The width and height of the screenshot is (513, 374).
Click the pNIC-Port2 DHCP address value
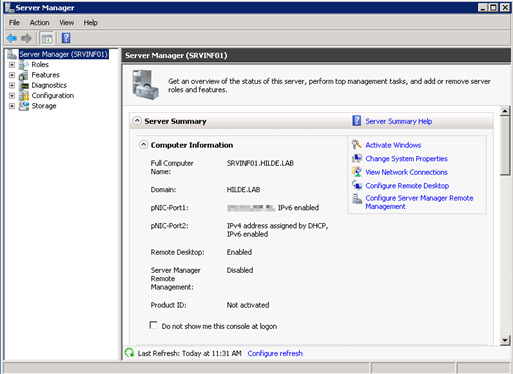coord(277,230)
